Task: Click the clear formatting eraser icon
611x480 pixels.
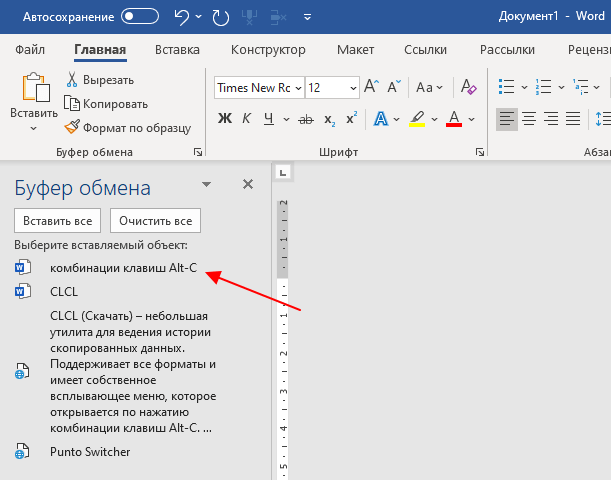Action: pos(468,86)
